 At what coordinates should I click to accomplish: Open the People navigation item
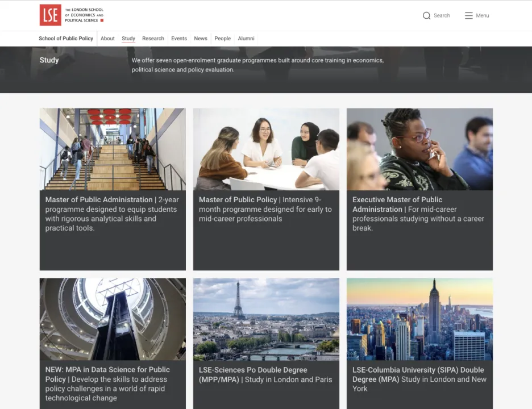[222, 39]
